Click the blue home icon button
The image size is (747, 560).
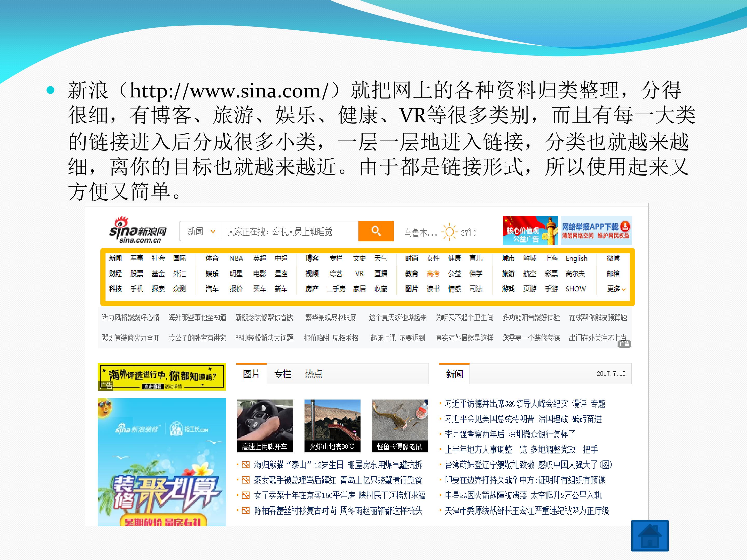650,536
